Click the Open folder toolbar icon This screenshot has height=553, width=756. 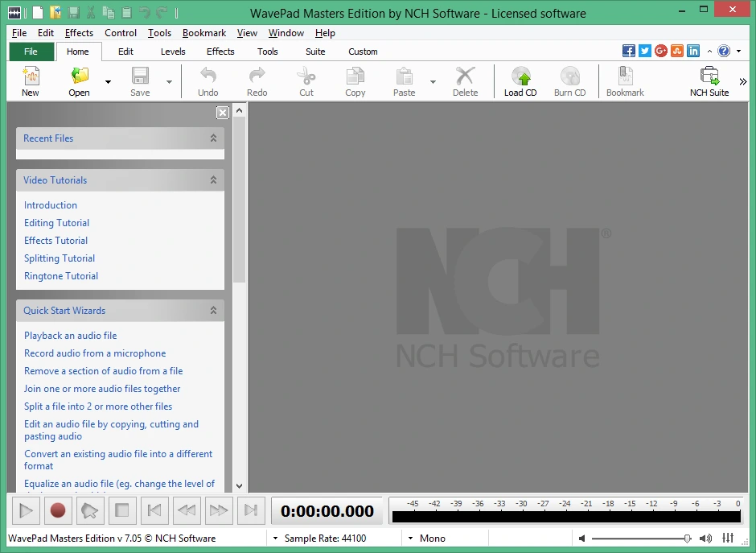coord(80,76)
